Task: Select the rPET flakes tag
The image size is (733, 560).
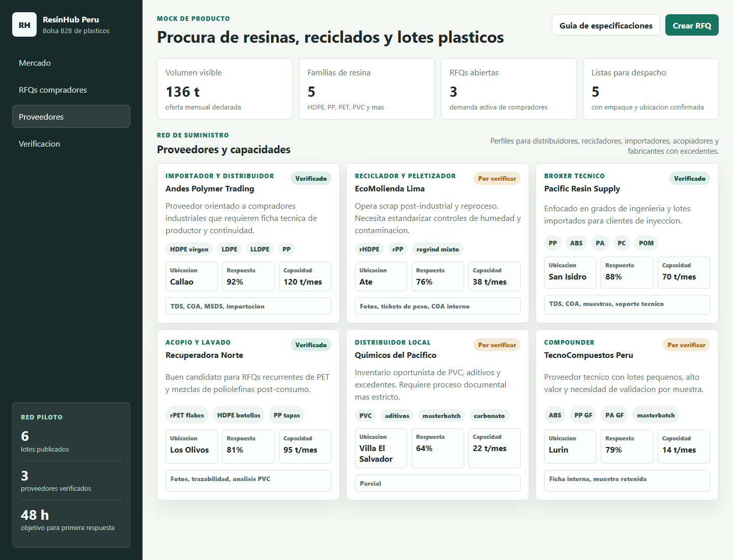Action: [187, 415]
